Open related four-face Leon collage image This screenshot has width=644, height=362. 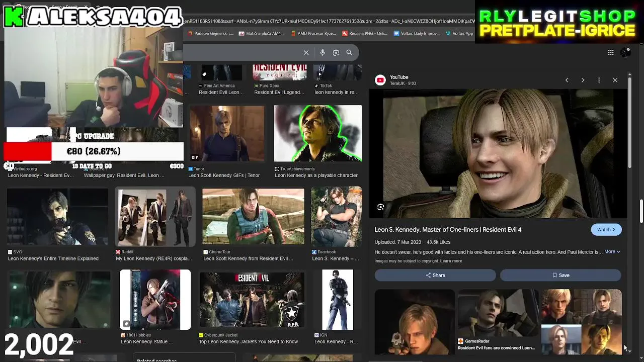(581, 322)
